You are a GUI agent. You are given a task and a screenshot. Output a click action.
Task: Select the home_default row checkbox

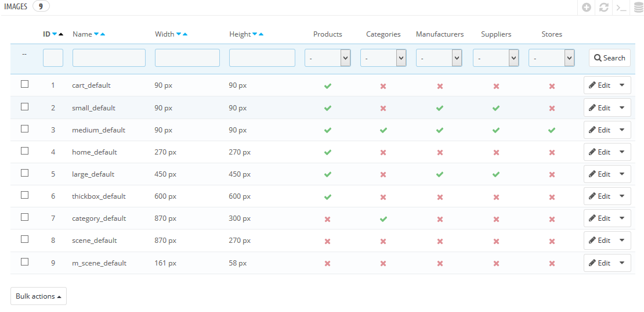[24, 151]
